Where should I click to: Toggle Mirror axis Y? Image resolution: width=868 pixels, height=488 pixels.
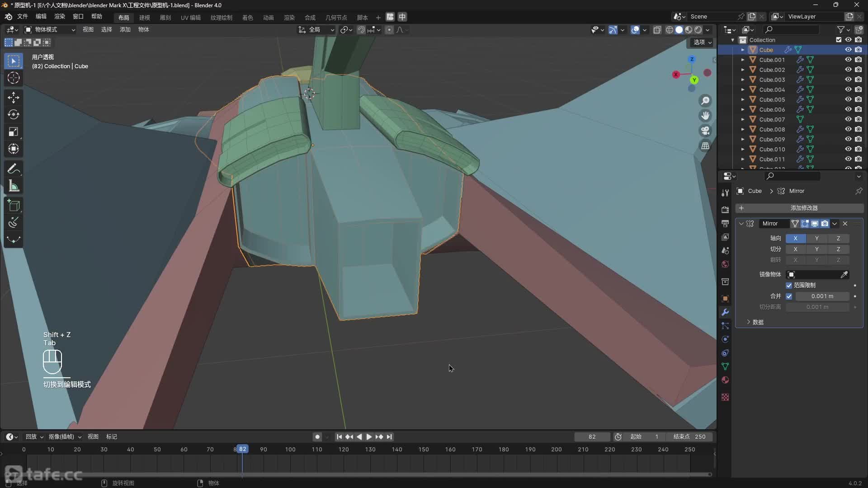pyautogui.click(x=816, y=239)
